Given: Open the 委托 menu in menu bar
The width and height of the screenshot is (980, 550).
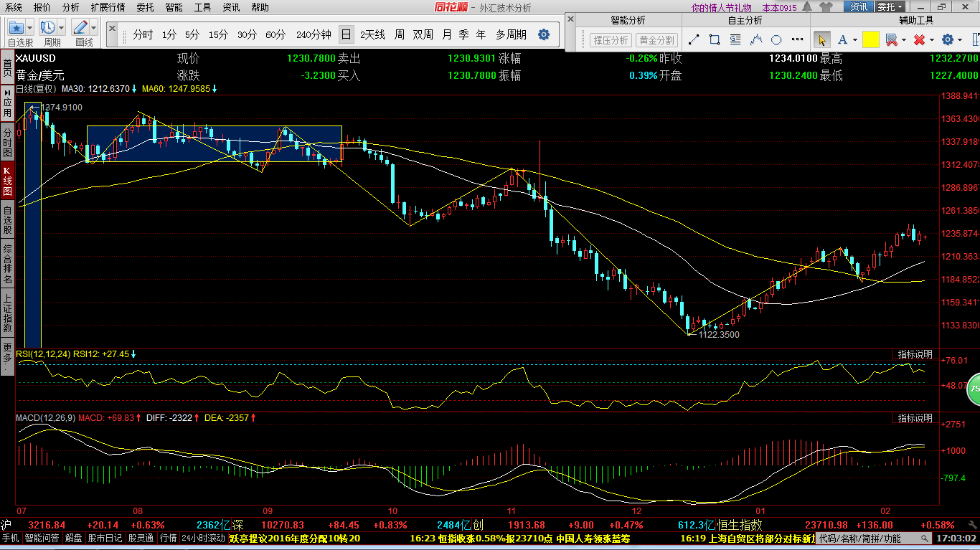Looking at the screenshot, I should [x=145, y=7].
